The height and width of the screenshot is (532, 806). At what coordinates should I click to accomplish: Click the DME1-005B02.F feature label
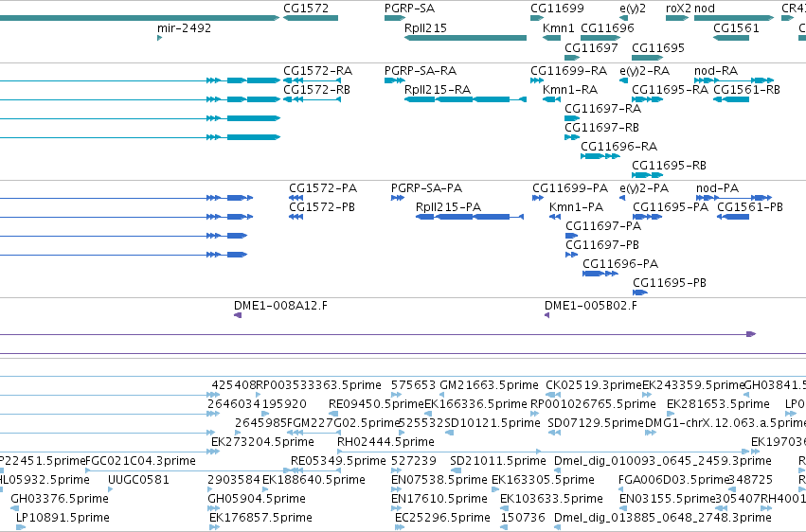click(x=591, y=306)
